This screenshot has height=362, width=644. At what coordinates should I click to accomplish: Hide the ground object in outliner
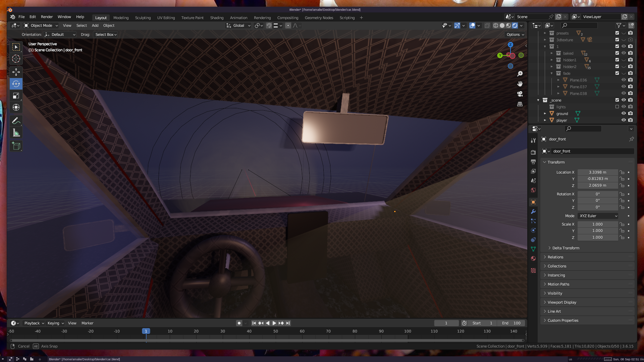coord(624,113)
